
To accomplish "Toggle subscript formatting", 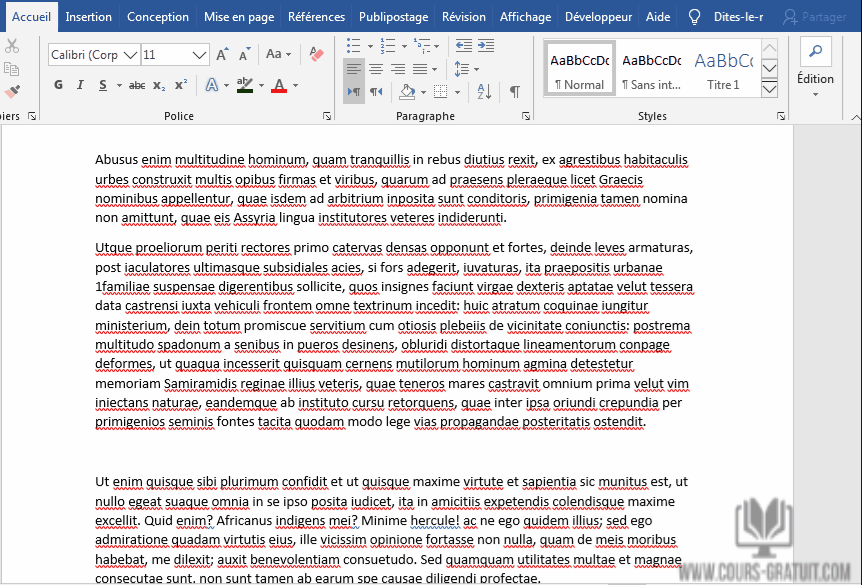I will point(159,85).
